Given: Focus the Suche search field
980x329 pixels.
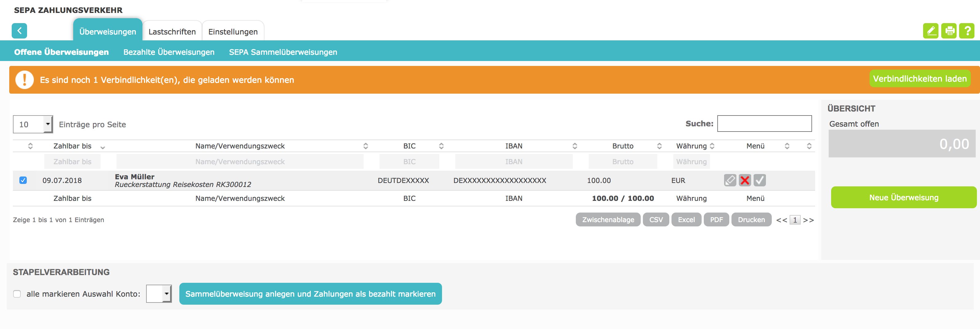Looking at the screenshot, I should [x=764, y=124].
